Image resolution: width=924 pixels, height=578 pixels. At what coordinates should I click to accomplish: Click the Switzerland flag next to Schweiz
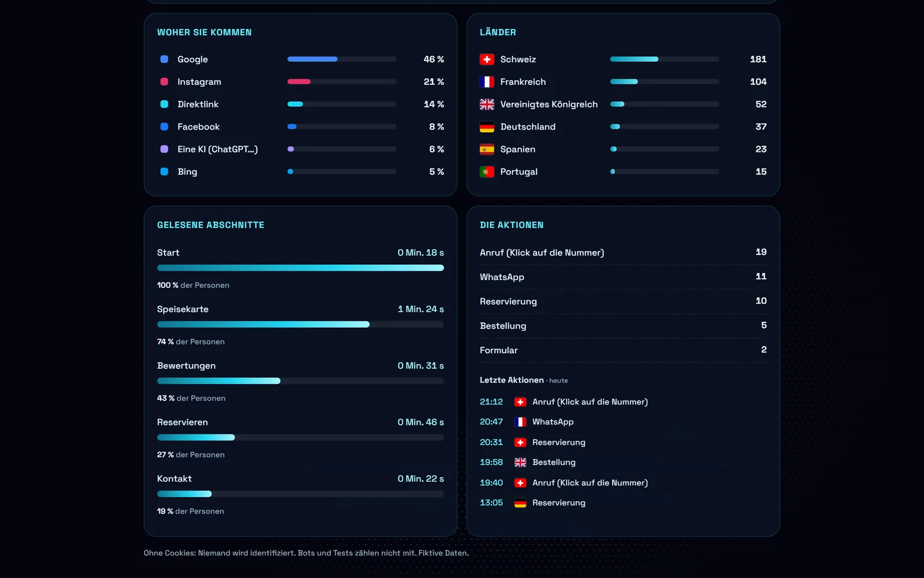(487, 60)
